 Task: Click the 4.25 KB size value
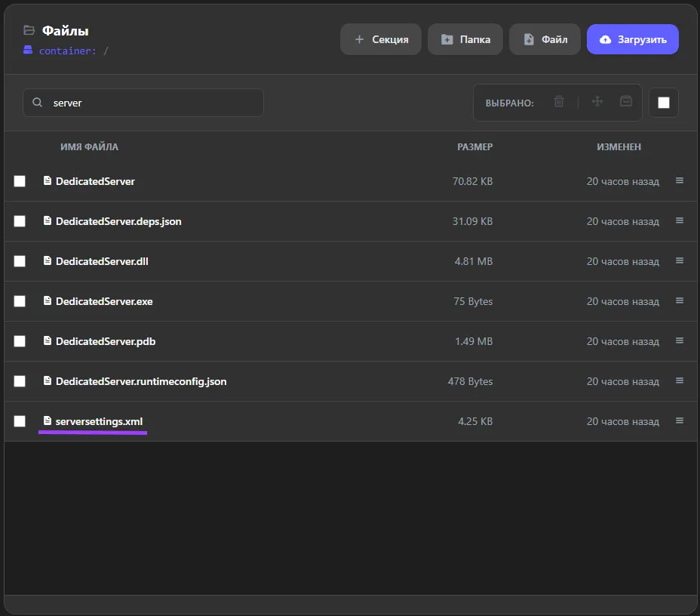[475, 421]
